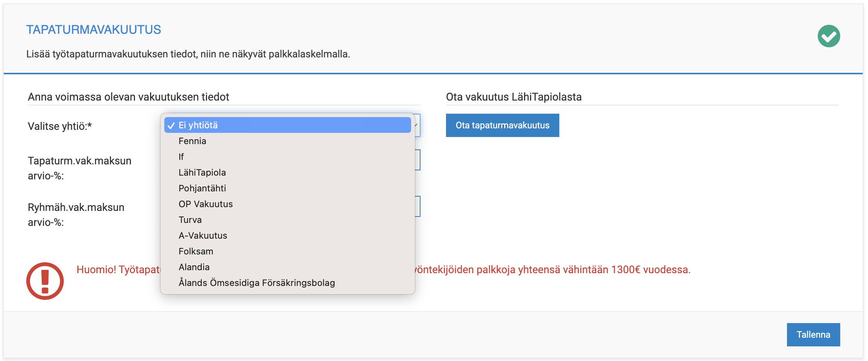868x361 pixels.
Task: Click the red Huomio warning text
Action: point(551,269)
